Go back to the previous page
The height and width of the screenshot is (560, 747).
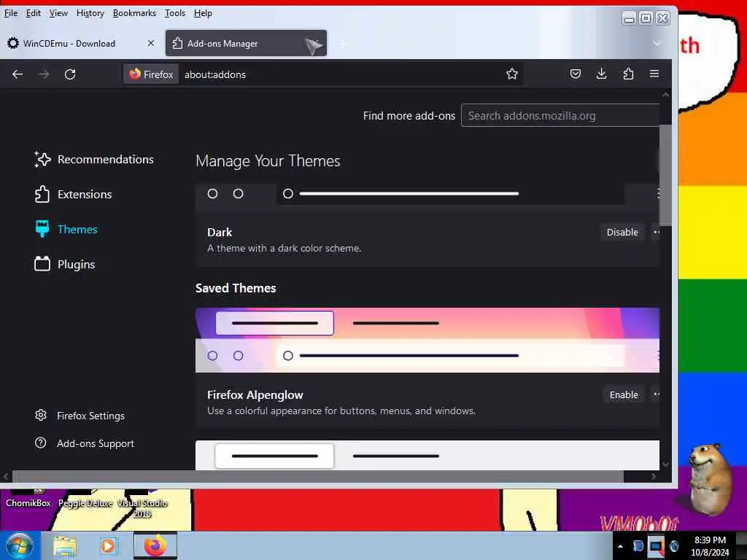click(18, 74)
